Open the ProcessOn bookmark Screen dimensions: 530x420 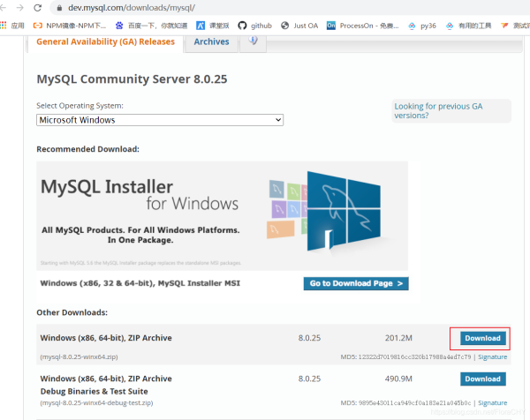(367, 26)
